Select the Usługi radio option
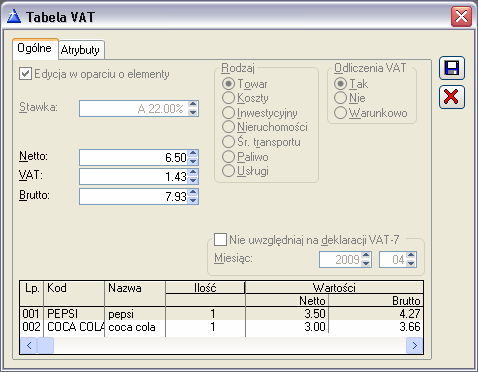 coord(228,171)
